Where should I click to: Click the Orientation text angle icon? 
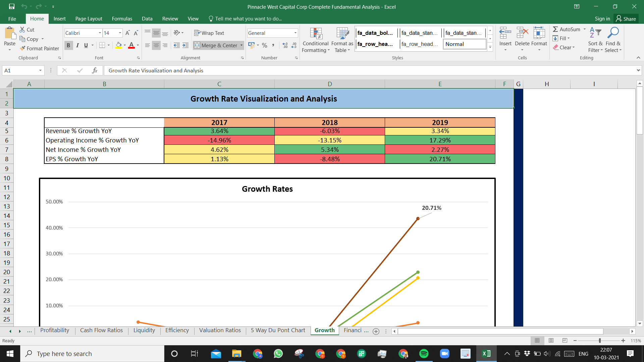(x=177, y=33)
